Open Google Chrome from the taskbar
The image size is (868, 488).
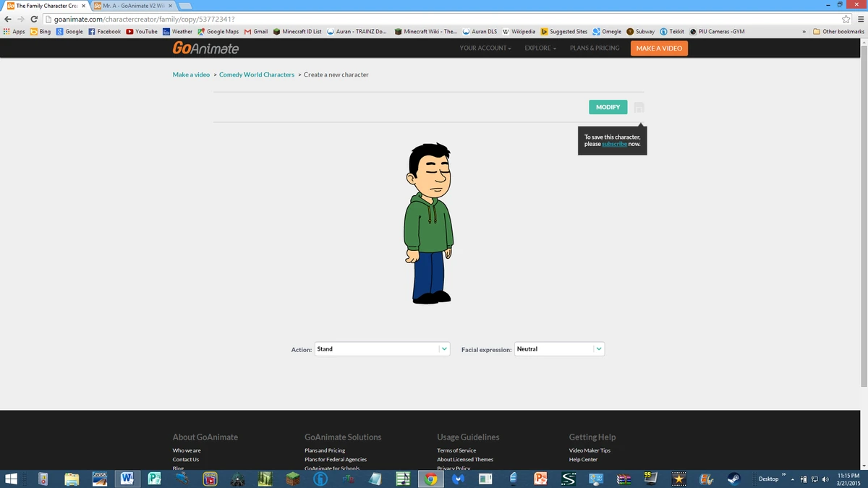pyautogui.click(x=430, y=479)
